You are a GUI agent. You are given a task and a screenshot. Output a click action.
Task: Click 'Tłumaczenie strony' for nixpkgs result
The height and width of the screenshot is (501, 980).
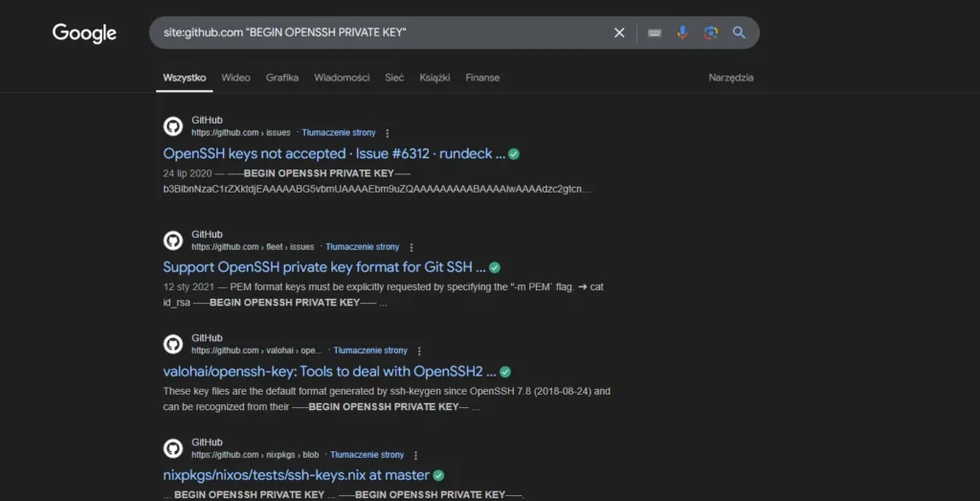click(x=366, y=455)
